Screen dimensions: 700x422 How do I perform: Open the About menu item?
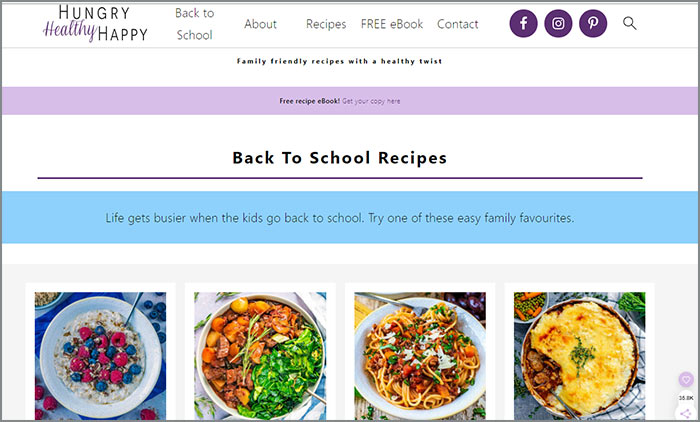[260, 24]
